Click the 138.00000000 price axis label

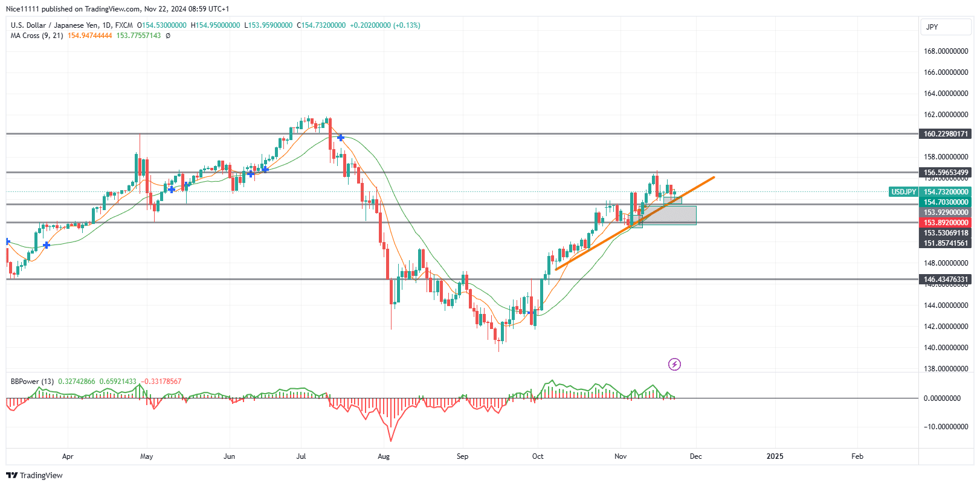pos(946,369)
